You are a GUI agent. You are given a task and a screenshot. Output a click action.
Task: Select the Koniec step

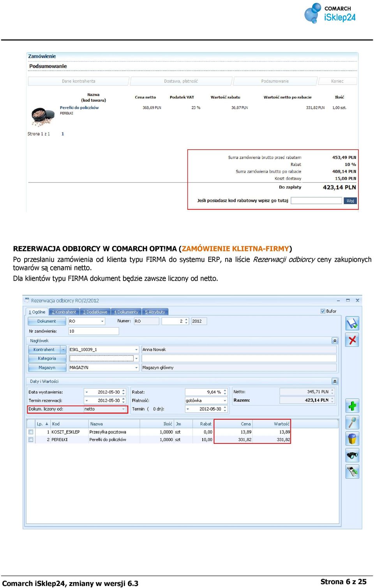(337, 81)
